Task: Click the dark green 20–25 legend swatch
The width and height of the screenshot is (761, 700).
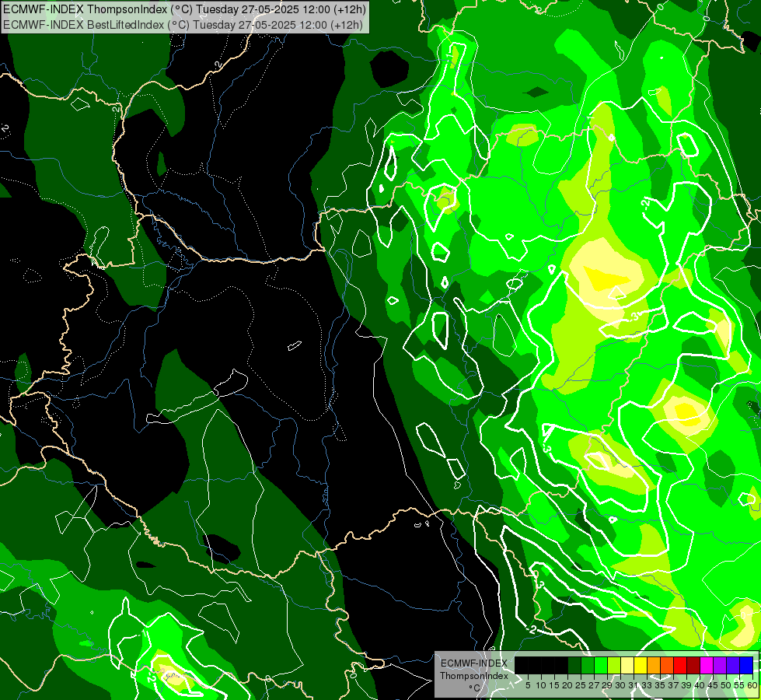Action: [x=574, y=665]
